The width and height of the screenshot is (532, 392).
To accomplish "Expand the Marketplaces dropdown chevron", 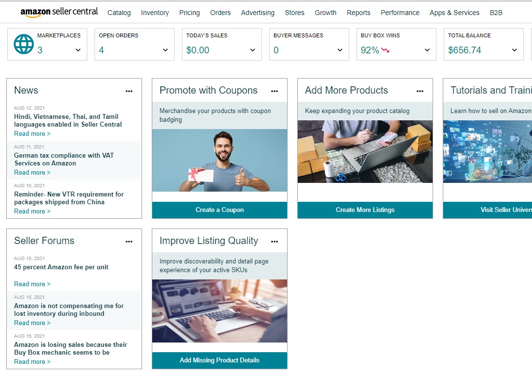I will pos(78,50).
